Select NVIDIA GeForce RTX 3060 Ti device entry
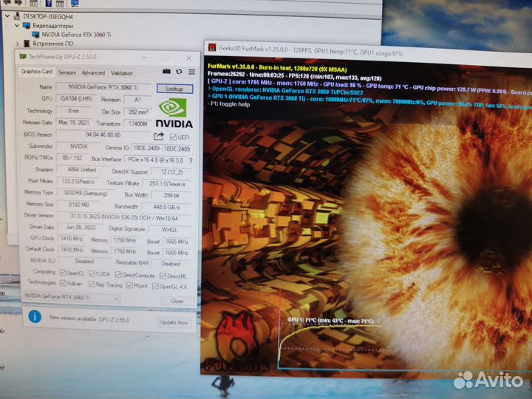532x399 pixels. tap(76, 34)
